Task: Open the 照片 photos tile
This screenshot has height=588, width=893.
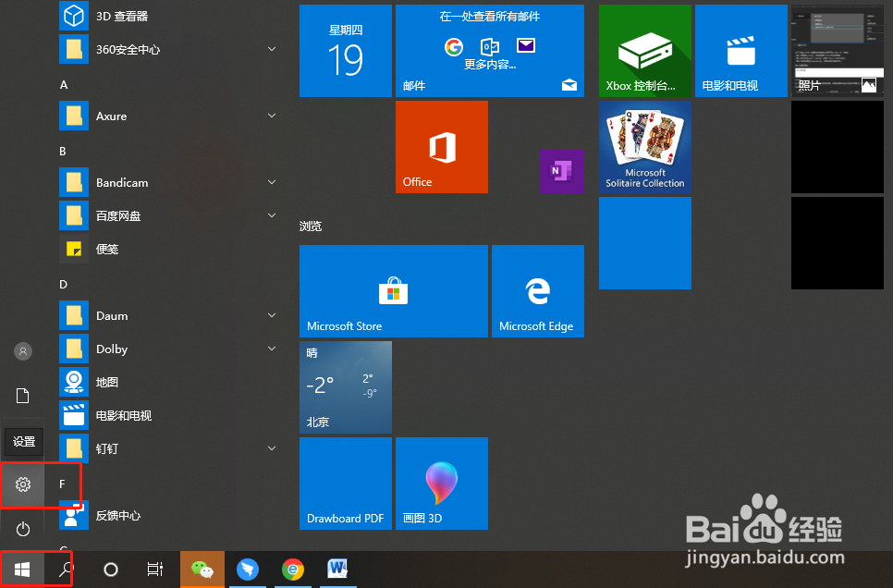Action: 838,51
